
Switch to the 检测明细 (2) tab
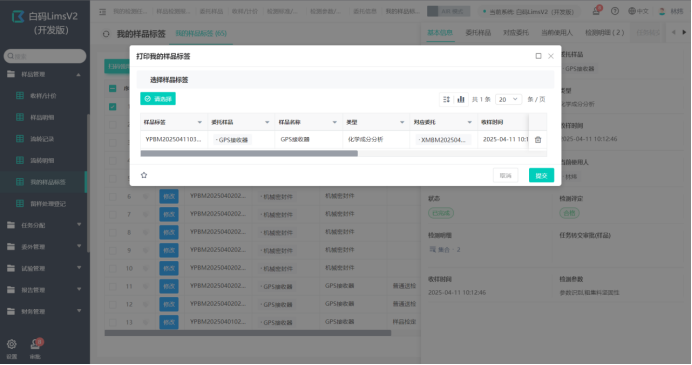tap(605, 33)
